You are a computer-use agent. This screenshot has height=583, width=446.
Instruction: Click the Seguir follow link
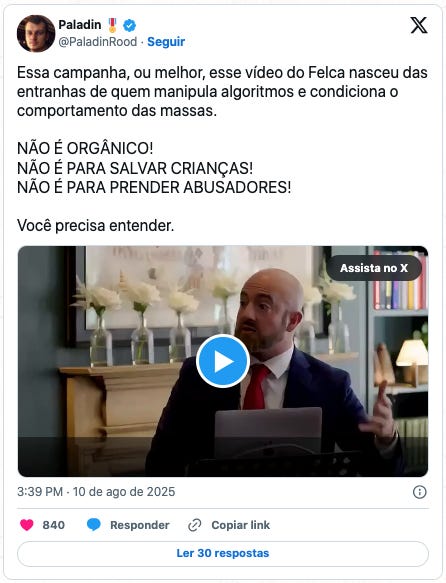pyautogui.click(x=166, y=42)
